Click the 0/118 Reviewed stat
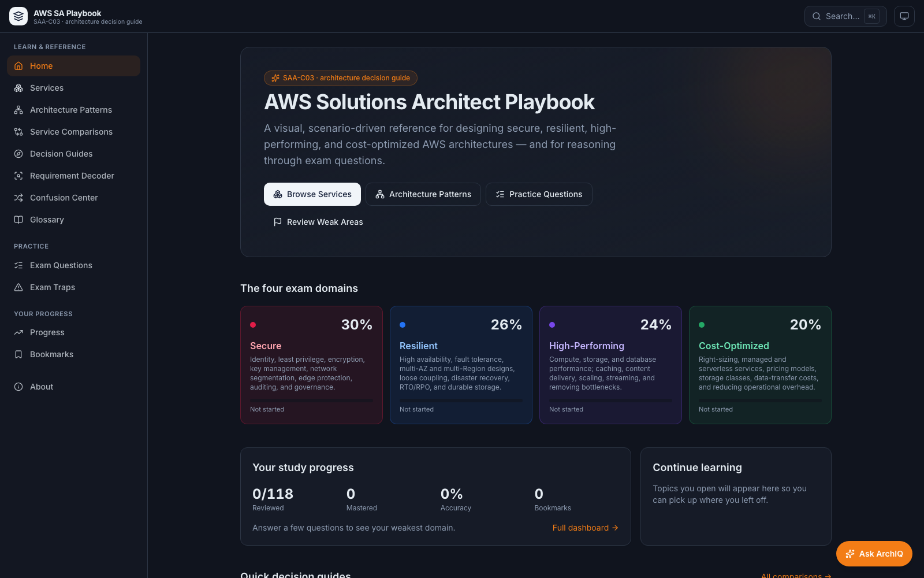Image resolution: width=924 pixels, height=578 pixels. tap(273, 500)
